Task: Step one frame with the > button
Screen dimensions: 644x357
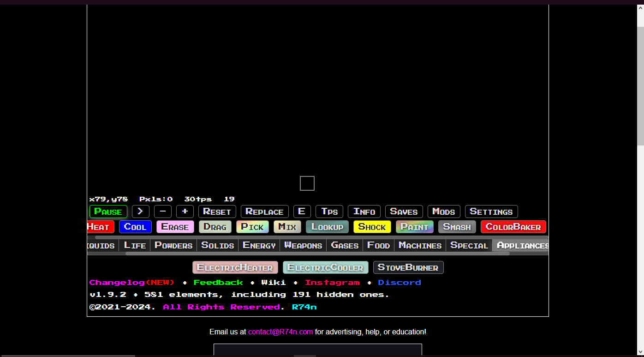Action: point(141,212)
